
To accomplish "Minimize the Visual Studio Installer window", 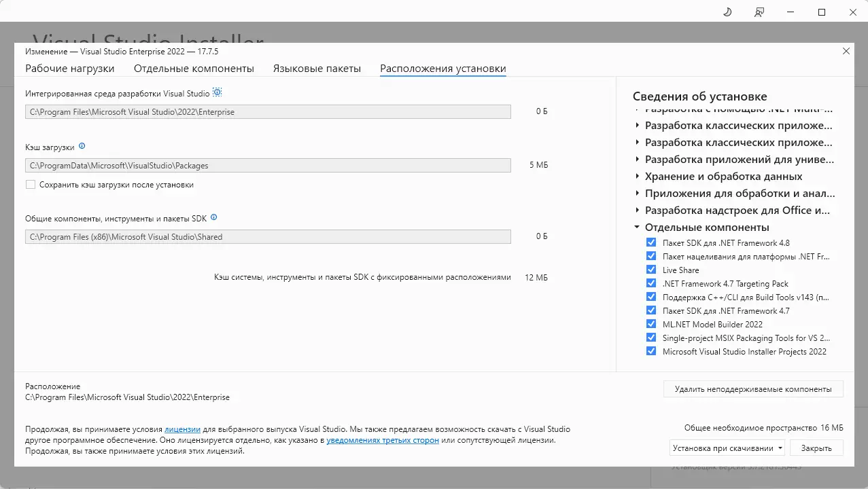I will (x=791, y=12).
